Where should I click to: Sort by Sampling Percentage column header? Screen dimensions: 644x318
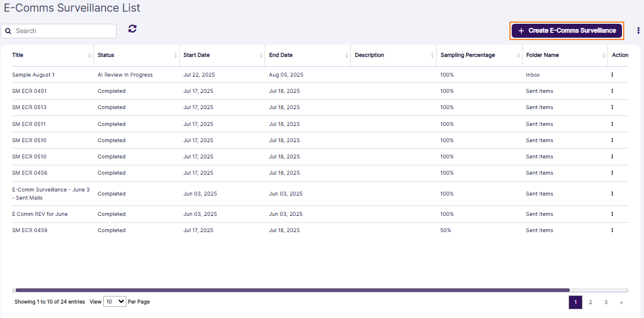pyautogui.click(x=467, y=55)
